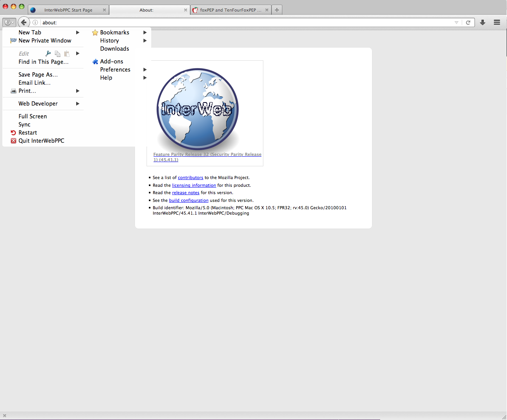Close the About: tab

point(186,10)
